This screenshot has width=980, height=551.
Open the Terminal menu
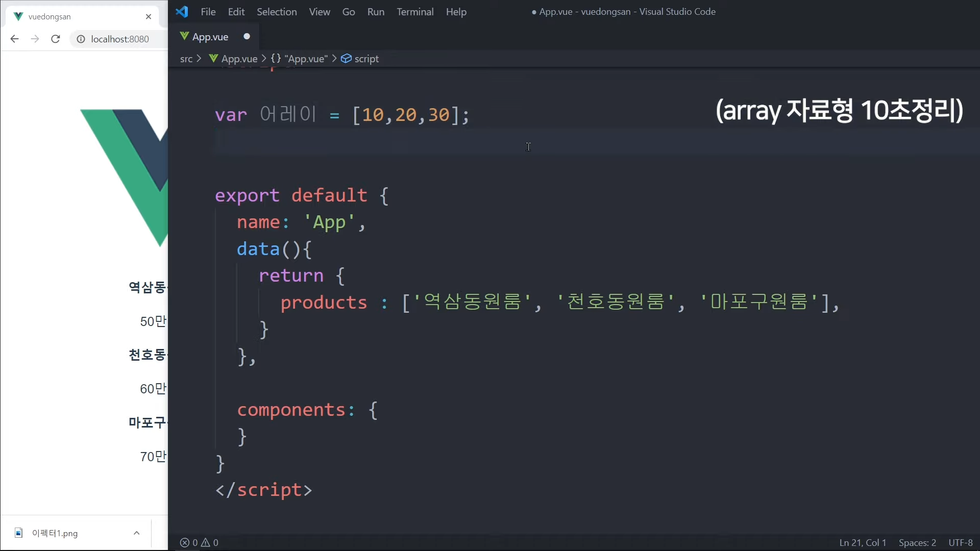pyautogui.click(x=415, y=12)
